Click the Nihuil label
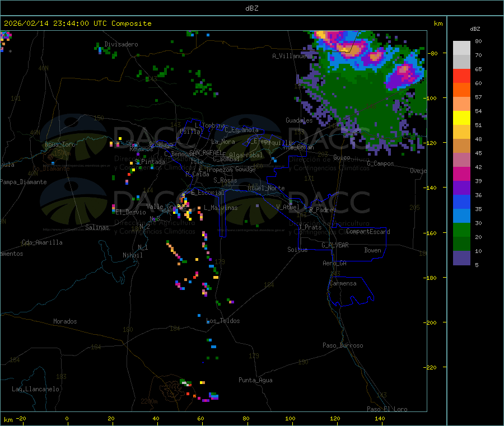 point(133,255)
